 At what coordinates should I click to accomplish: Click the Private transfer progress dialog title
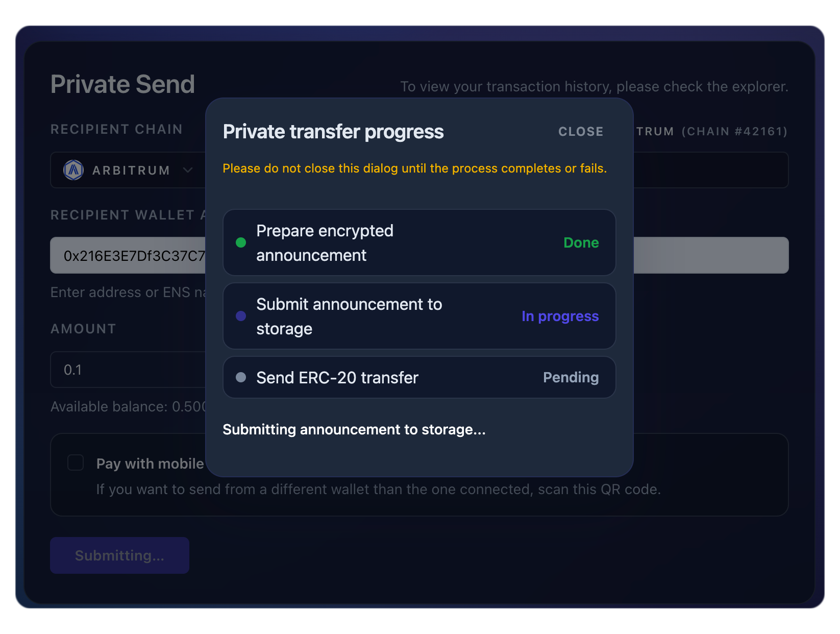(333, 132)
